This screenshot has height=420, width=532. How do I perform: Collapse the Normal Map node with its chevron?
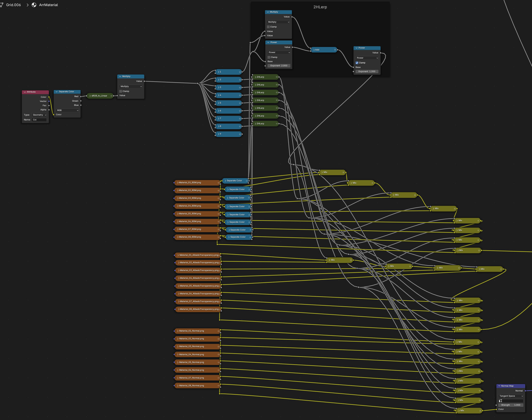(x=499, y=386)
